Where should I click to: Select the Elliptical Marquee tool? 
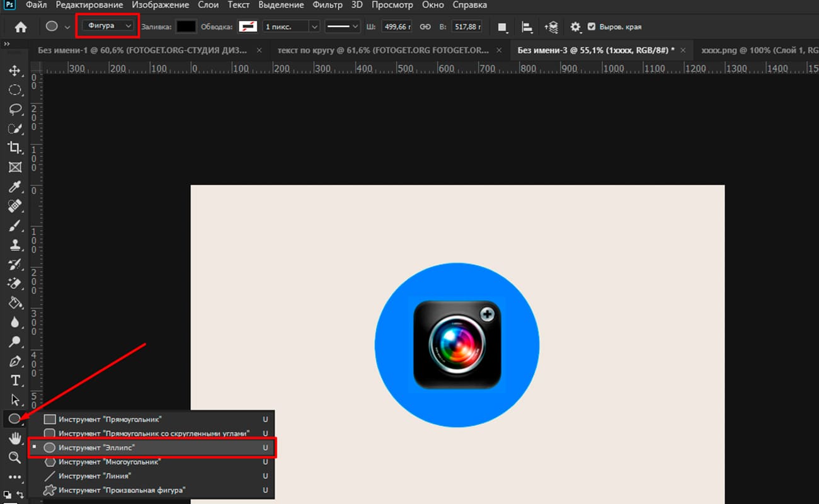[14, 90]
